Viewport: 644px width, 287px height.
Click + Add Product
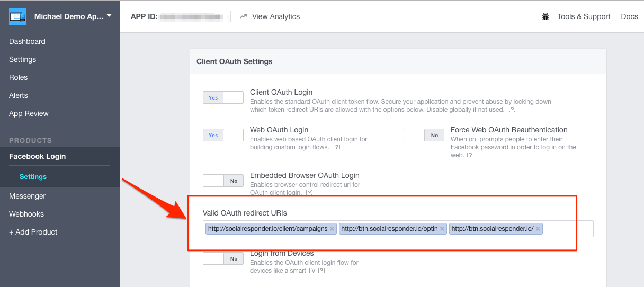tap(33, 232)
